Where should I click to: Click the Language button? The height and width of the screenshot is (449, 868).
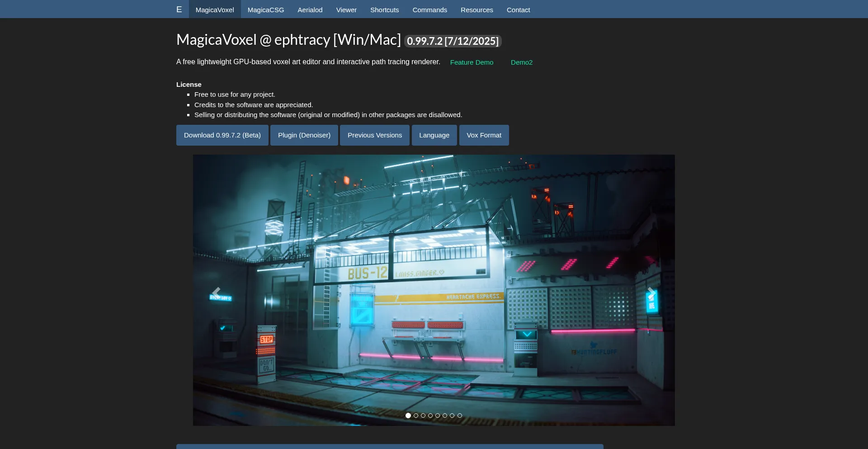(434, 135)
